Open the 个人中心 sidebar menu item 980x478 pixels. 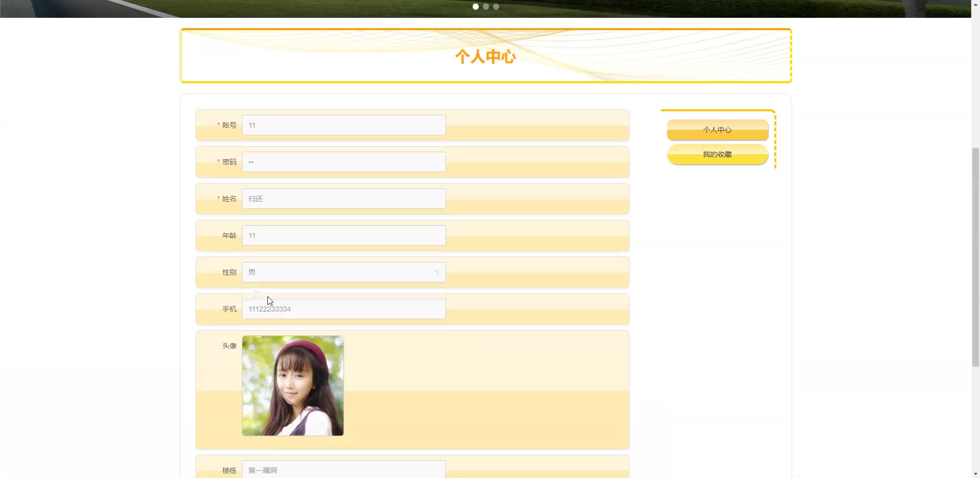coord(717,130)
